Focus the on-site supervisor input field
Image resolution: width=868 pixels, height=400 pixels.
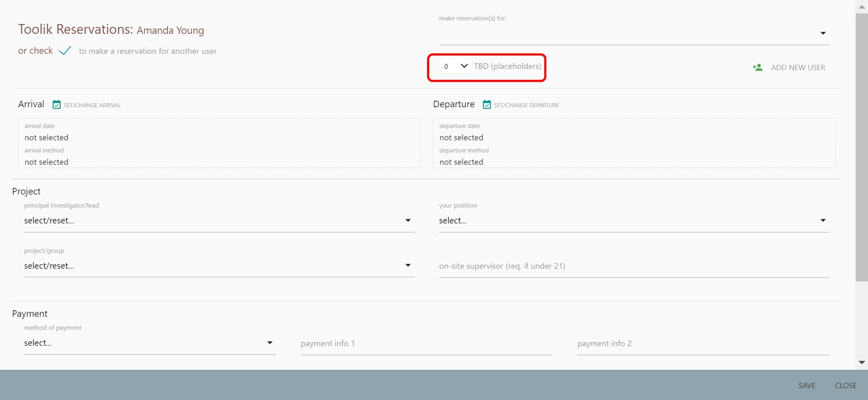(634, 266)
